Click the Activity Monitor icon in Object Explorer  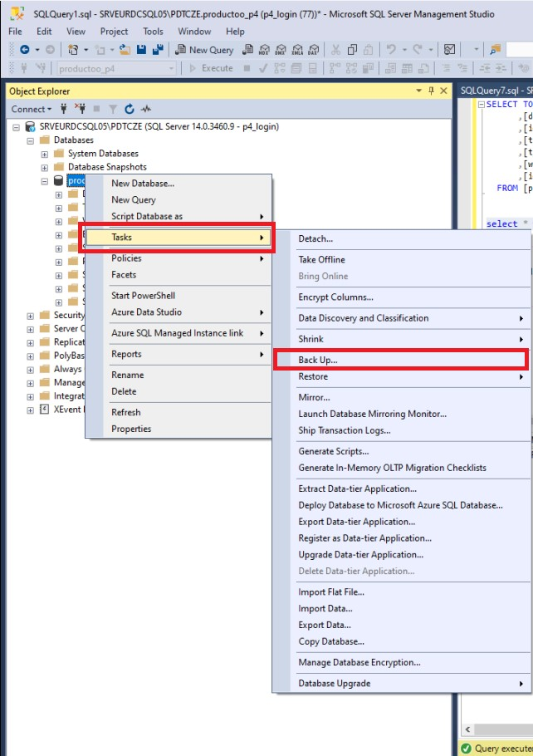coord(146,109)
